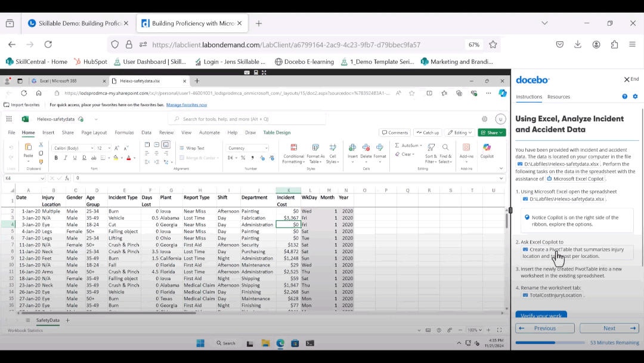644x363 pixels.
Task: Click the font color red swatch
Action: point(129,158)
